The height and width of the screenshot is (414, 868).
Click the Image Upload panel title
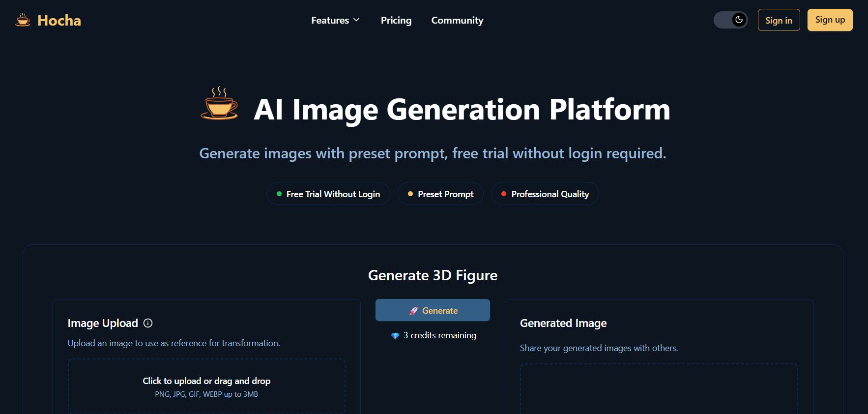(x=103, y=323)
